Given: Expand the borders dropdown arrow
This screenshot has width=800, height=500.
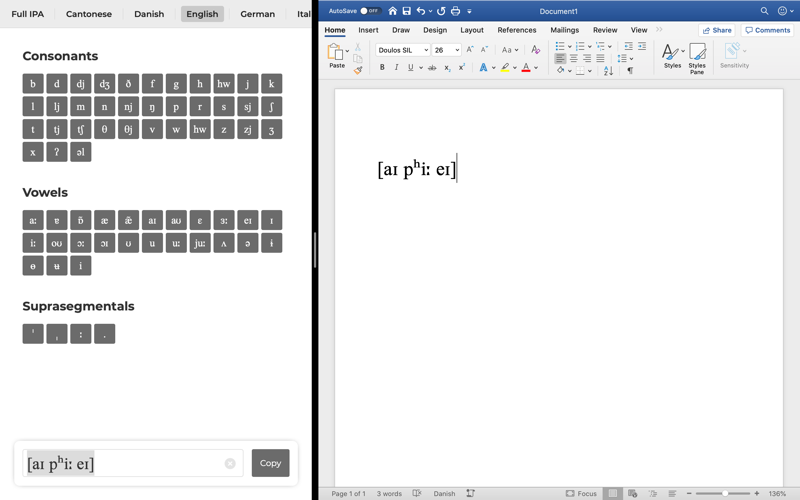Looking at the screenshot, I should (590, 71).
